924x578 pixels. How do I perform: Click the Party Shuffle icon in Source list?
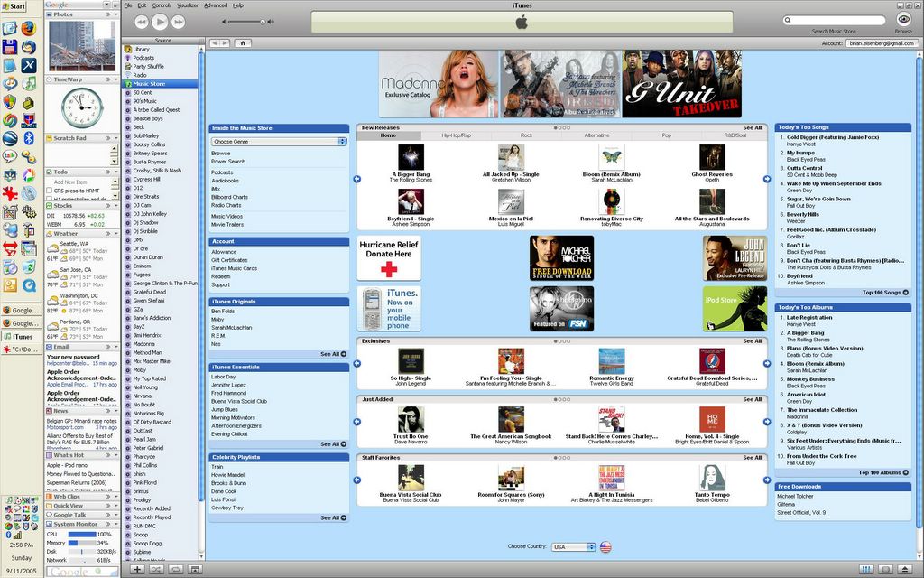[128, 67]
